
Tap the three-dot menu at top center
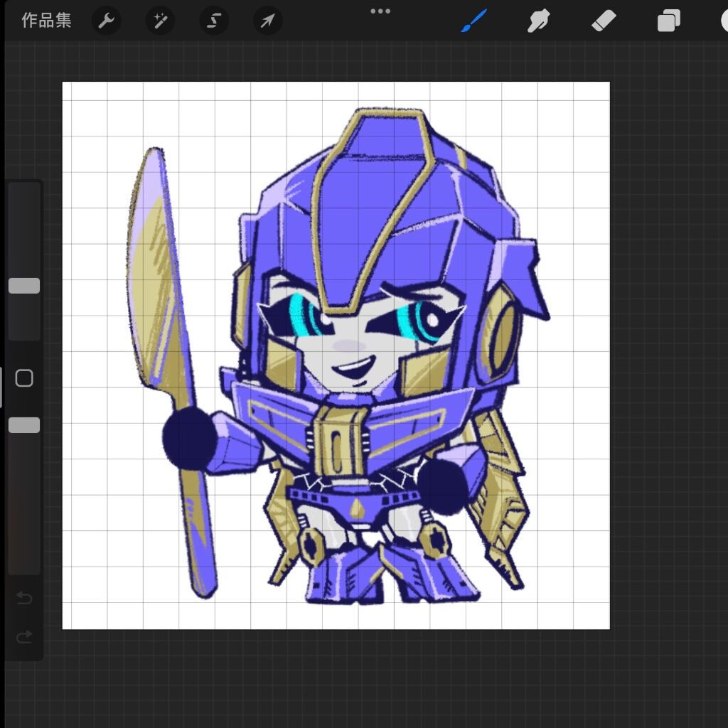[x=380, y=11]
